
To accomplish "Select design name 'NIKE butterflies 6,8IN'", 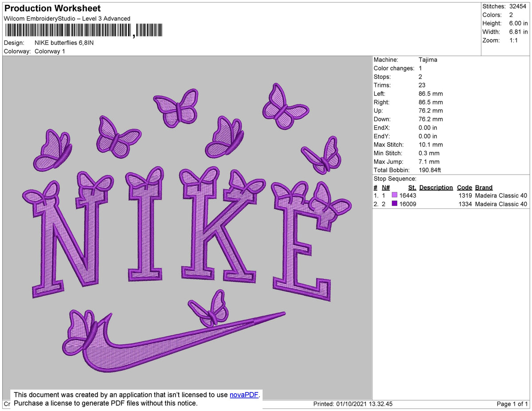I will click(64, 43).
